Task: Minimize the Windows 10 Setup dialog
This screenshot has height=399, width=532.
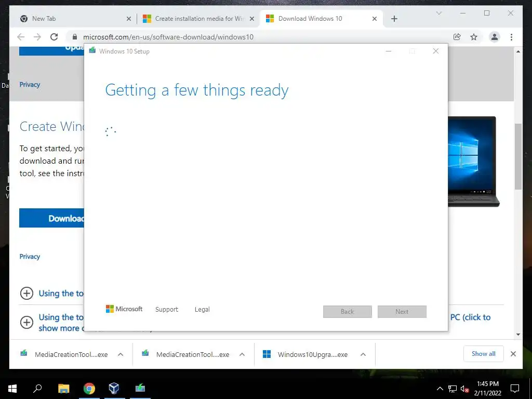Action: (389, 51)
